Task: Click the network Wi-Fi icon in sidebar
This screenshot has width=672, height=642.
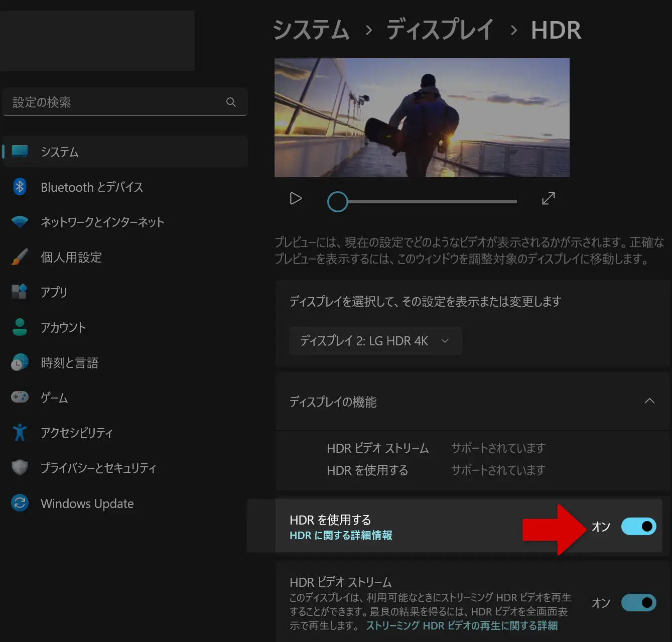Action: point(20,222)
